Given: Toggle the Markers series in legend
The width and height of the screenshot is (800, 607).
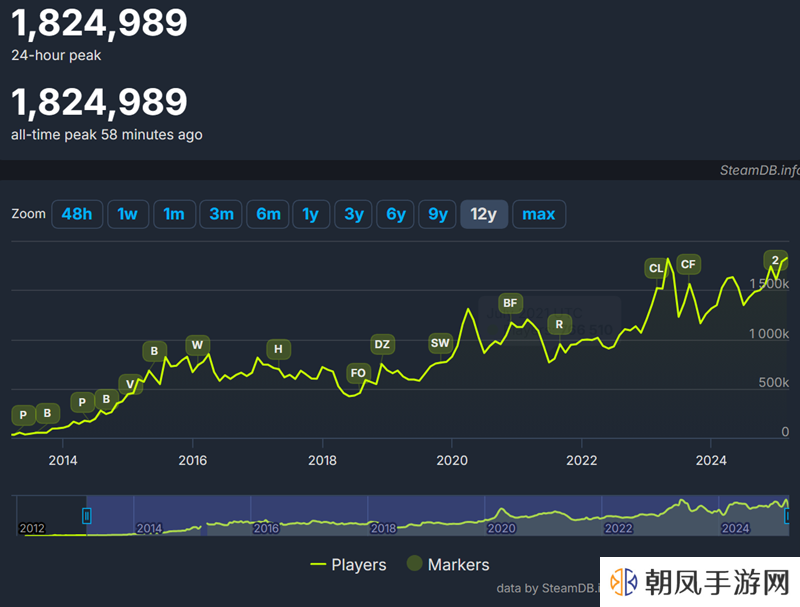Looking at the screenshot, I should (448, 565).
